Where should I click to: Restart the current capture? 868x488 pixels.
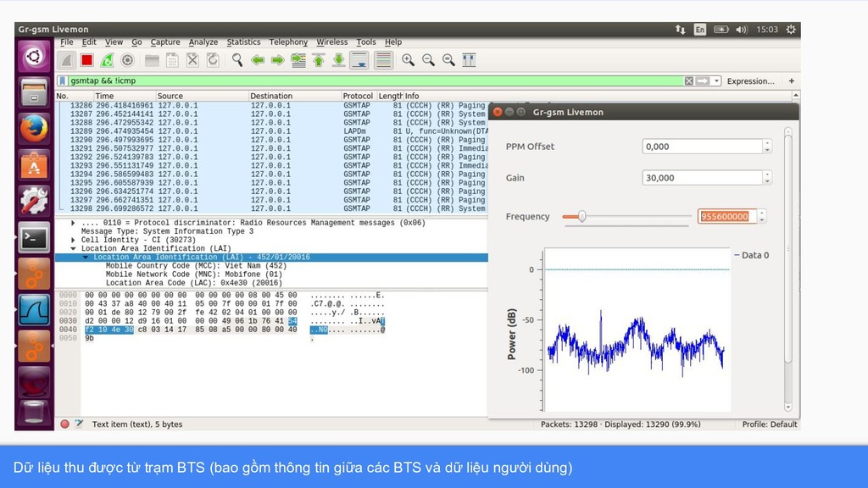108,60
